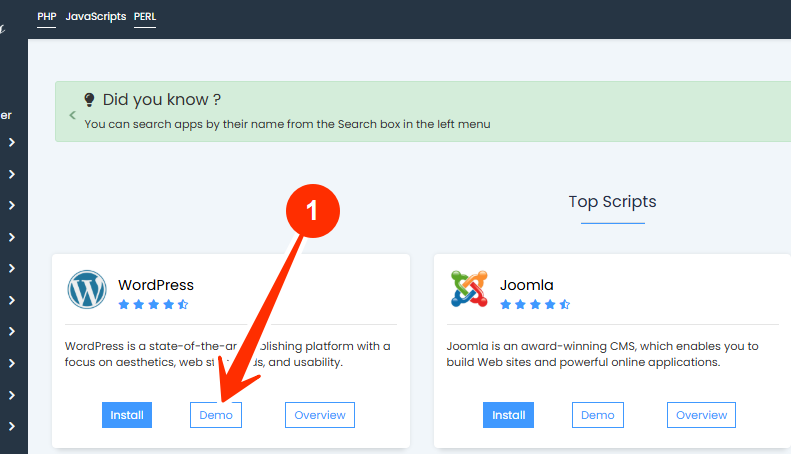Viewport: 791px width, 454px height.
Task: Open the Joomla Overview page
Action: click(x=702, y=415)
